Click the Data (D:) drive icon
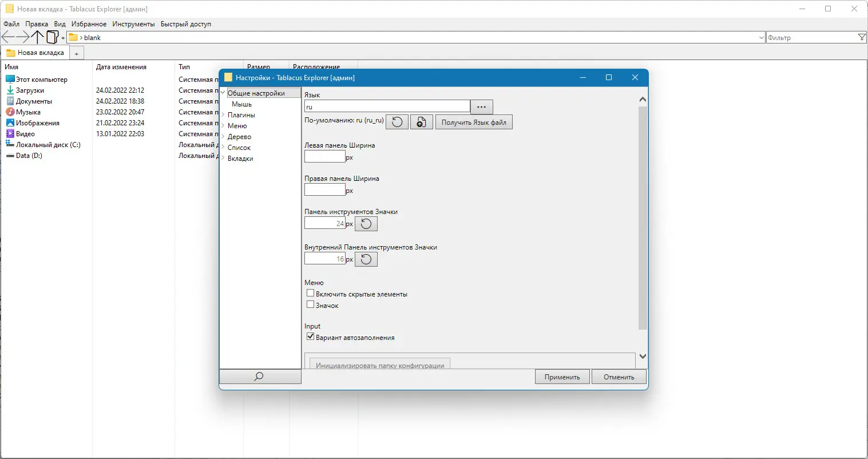Screen dimensions: 868x459 (10, 155)
